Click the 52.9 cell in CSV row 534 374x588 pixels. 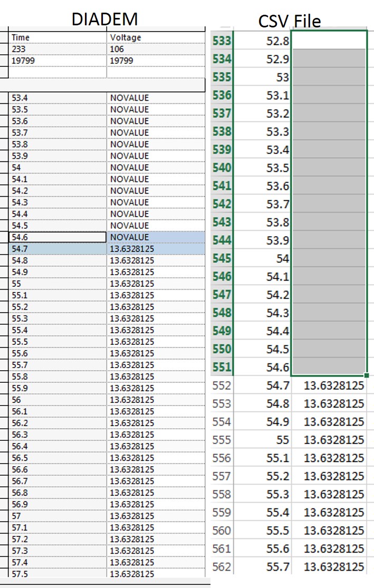(262, 59)
